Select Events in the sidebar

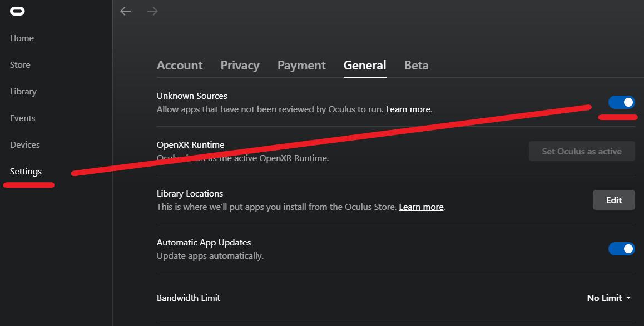click(22, 118)
